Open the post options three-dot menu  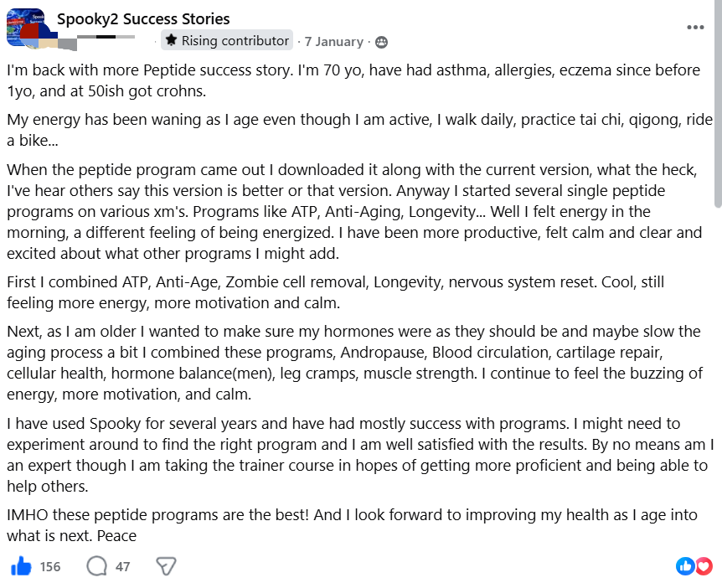tap(695, 27)
